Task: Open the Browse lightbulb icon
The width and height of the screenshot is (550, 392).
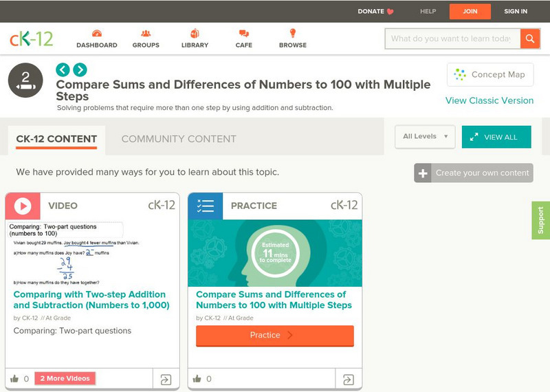Action: coord(293,33)
